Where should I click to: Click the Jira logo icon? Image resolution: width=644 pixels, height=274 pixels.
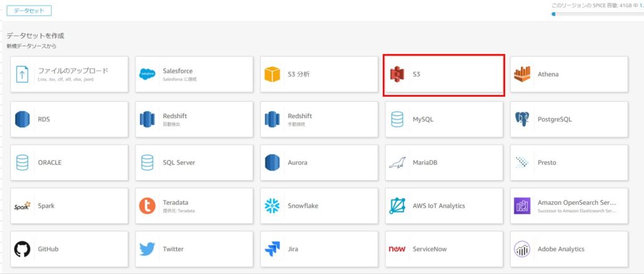(272, 249)
